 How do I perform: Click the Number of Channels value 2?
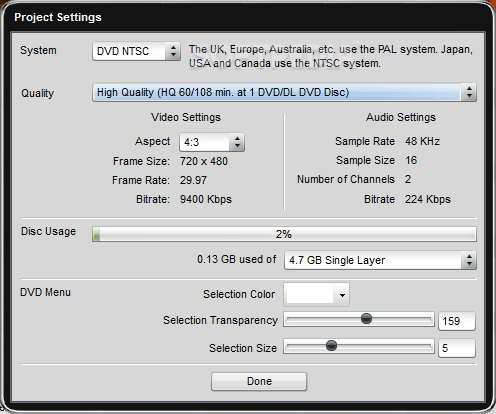coord(408,179)
